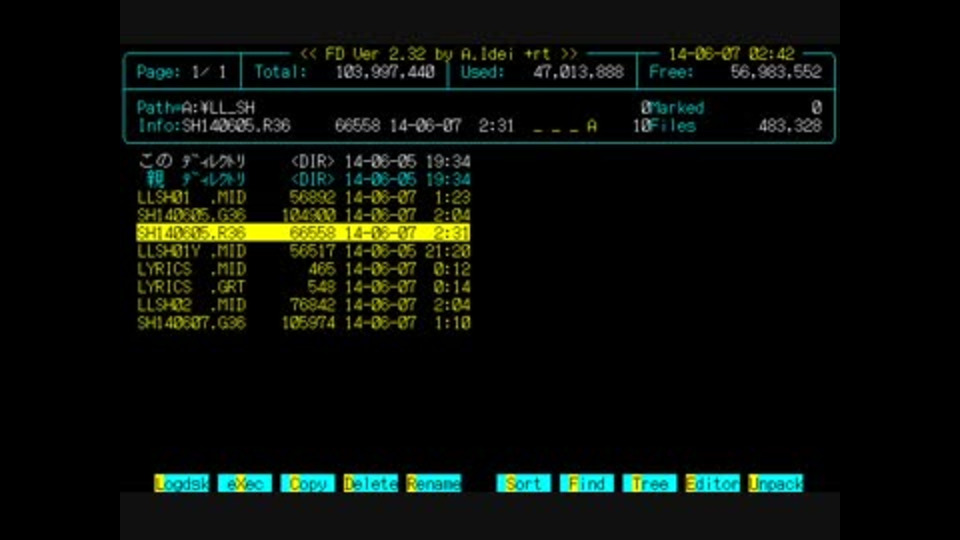Image resolution: width=960 pixels, height=540 pixels.
Task: Click the Page: 1/ 1 indicator
Action: point(182,72)
